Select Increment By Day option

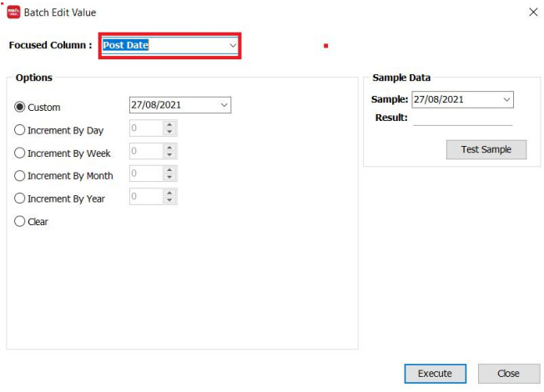20,130
